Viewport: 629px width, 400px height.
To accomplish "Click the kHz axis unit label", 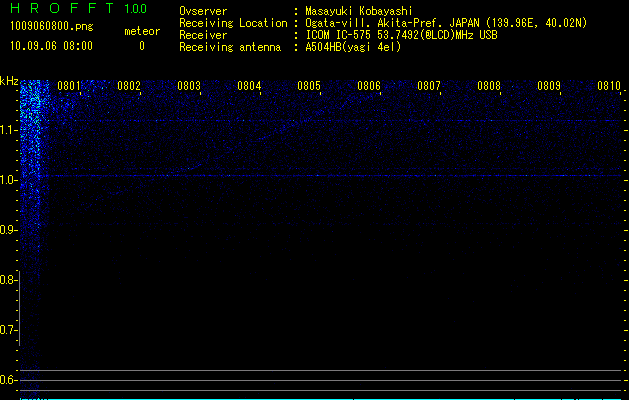I will pyautogui.click(x=9, y=81).
